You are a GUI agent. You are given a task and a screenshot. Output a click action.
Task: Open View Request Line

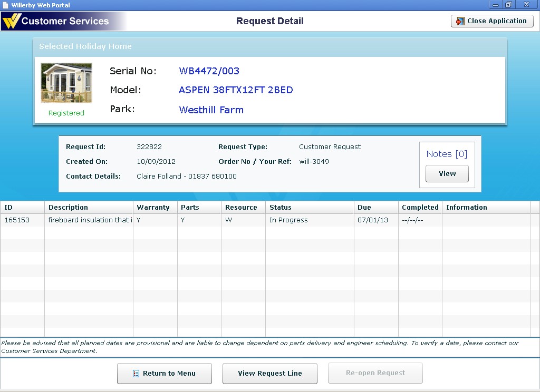(269, 374)
